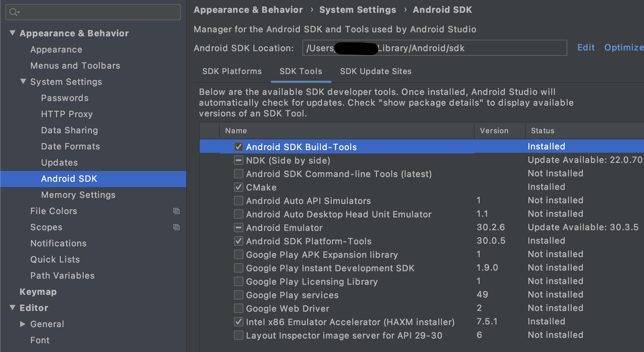Select Data Sharing settings

coord(70,130)
